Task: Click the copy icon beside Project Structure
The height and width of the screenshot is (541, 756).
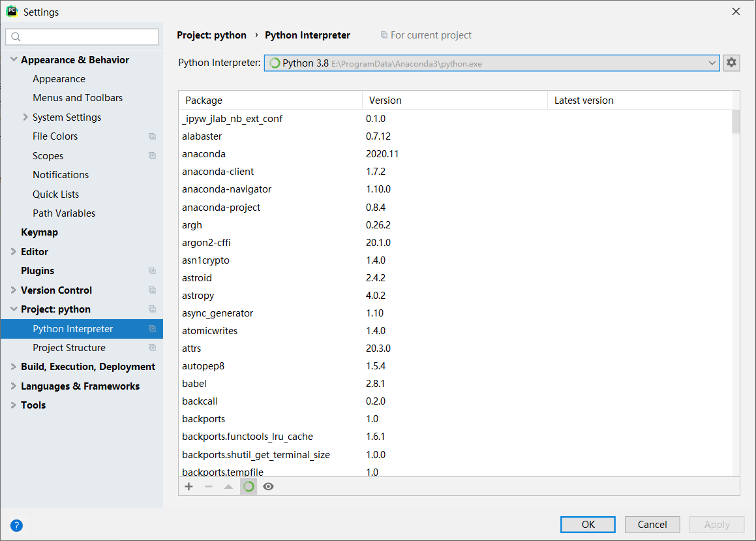Action: coord(153,348)
